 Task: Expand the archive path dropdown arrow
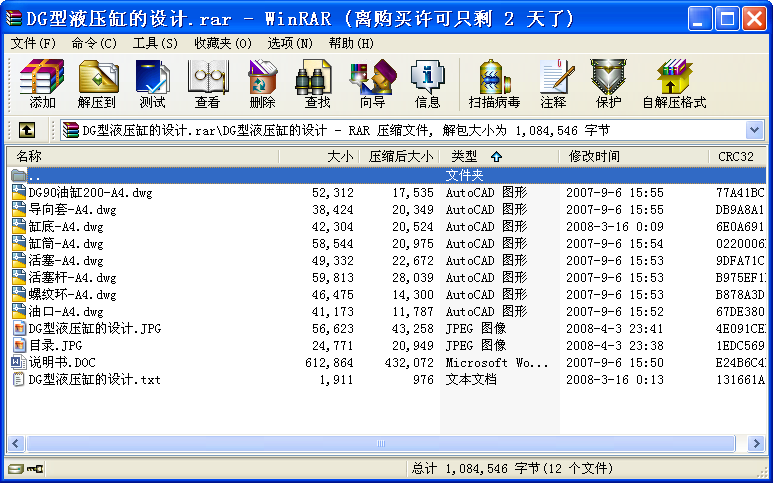point(754,130)
